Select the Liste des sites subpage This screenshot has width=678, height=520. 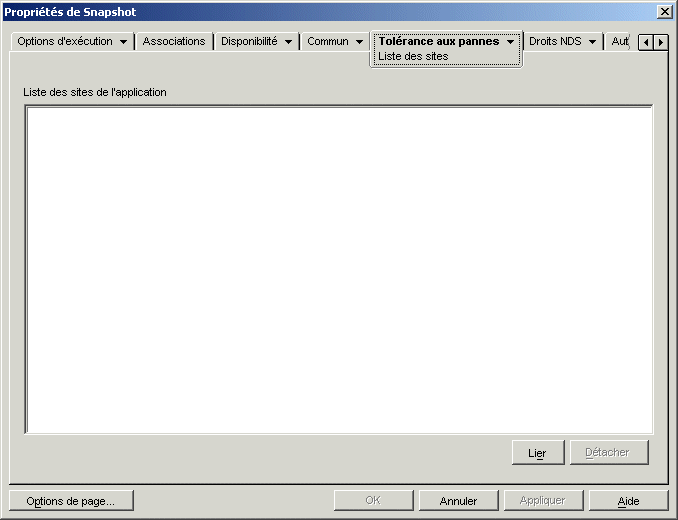point(413,56)
